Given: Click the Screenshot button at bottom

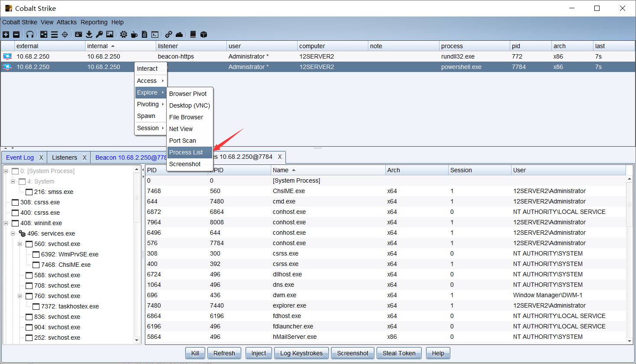Looking at the screenshot, I should point(353,353).
